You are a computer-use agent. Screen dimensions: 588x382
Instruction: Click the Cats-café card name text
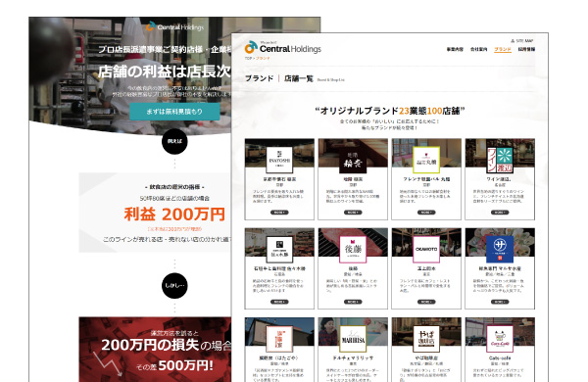pos(500,358)
